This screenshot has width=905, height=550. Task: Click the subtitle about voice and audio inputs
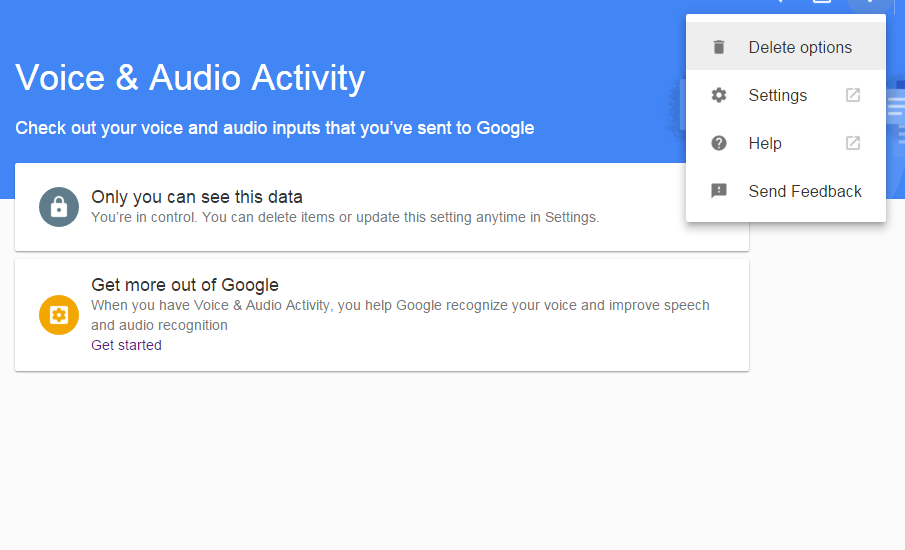pos(274,128)
